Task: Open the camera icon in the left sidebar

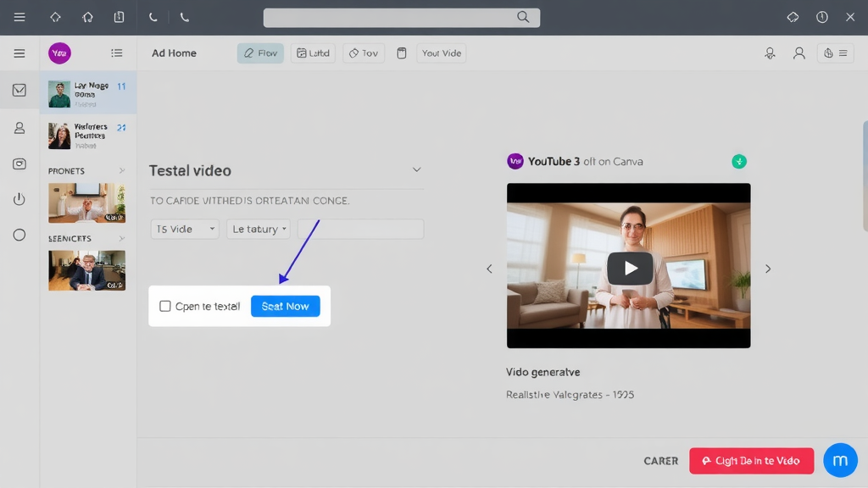Action: (x=19, y=164)
